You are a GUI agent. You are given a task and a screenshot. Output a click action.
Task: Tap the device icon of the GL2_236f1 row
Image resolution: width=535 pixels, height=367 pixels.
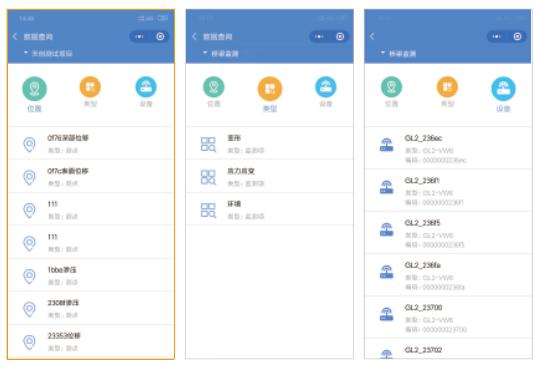point(387,187)
